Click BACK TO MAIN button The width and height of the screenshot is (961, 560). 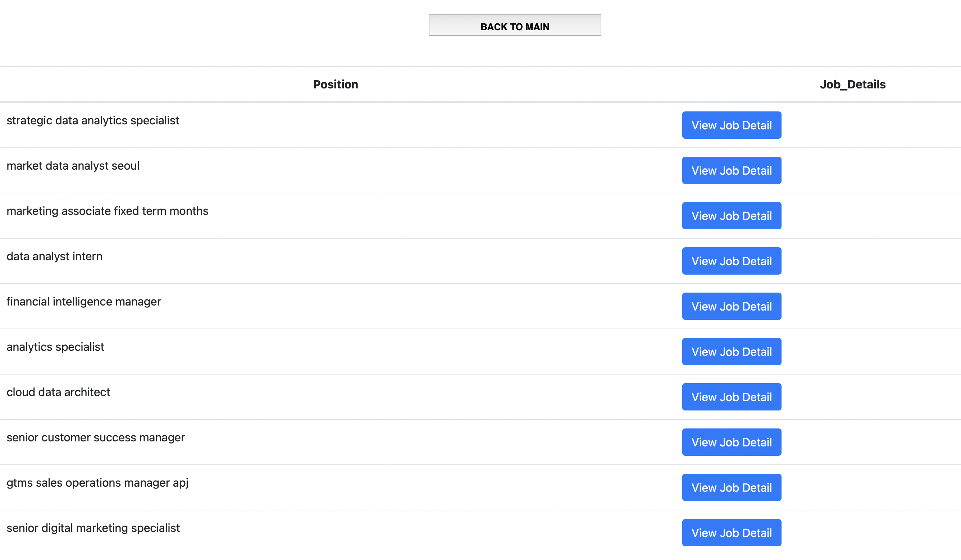pyautogui.click(x=514, y=26)
